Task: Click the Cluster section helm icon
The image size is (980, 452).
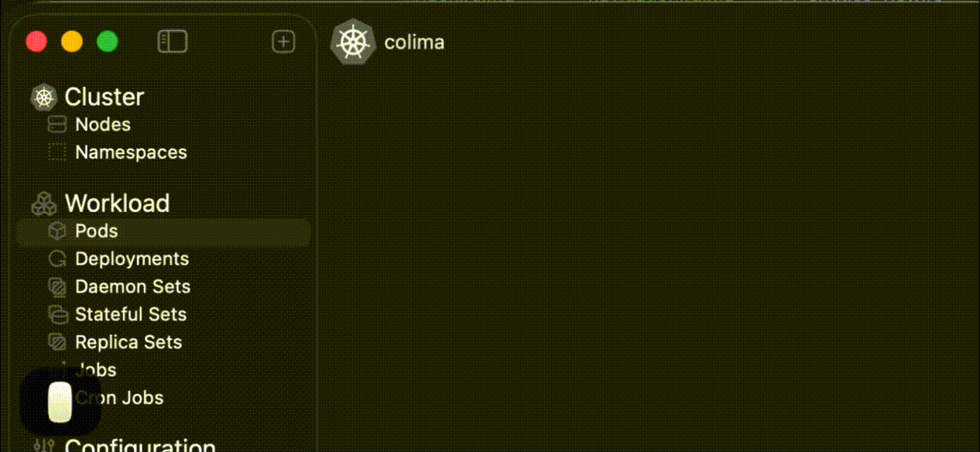Action: 44,98
